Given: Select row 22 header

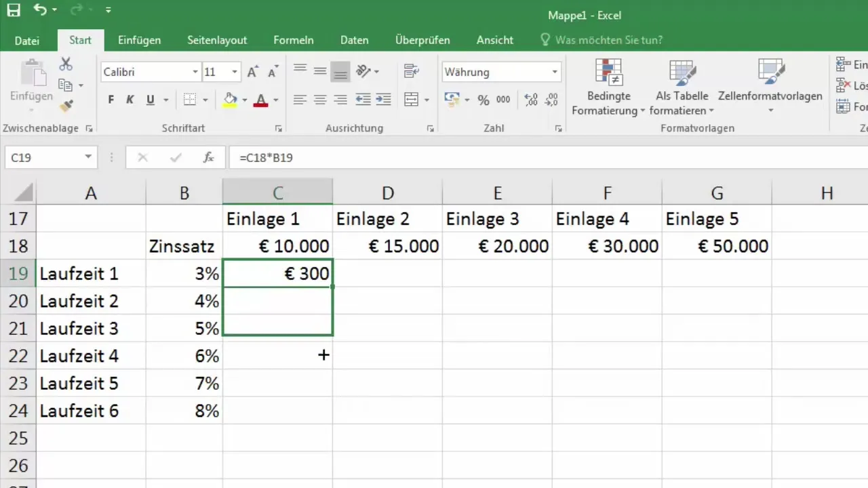Looking at the screenshot, I should point(18,356).
